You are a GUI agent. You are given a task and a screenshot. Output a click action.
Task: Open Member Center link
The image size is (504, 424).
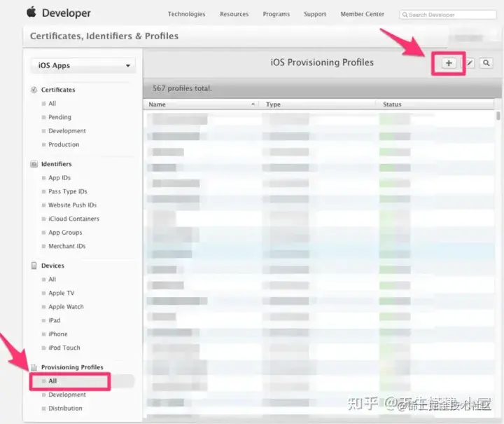pos(363,14)
